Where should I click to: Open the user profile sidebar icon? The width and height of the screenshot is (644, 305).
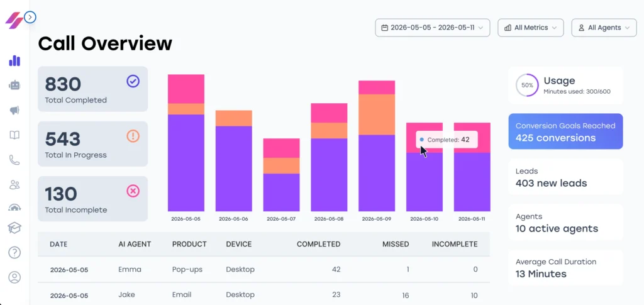pyautogui.click(x=14, y=277)
